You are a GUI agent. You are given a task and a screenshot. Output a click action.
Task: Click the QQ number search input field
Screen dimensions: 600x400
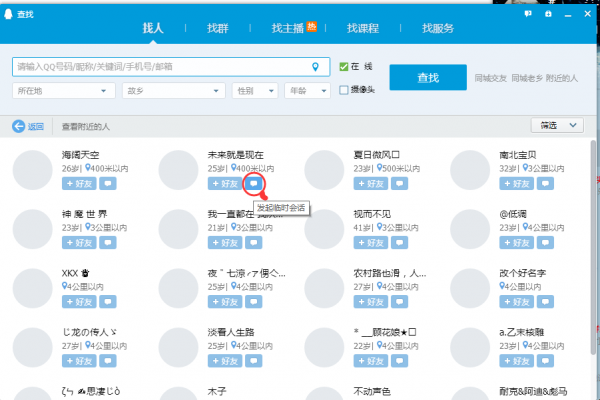pos(160,67)
